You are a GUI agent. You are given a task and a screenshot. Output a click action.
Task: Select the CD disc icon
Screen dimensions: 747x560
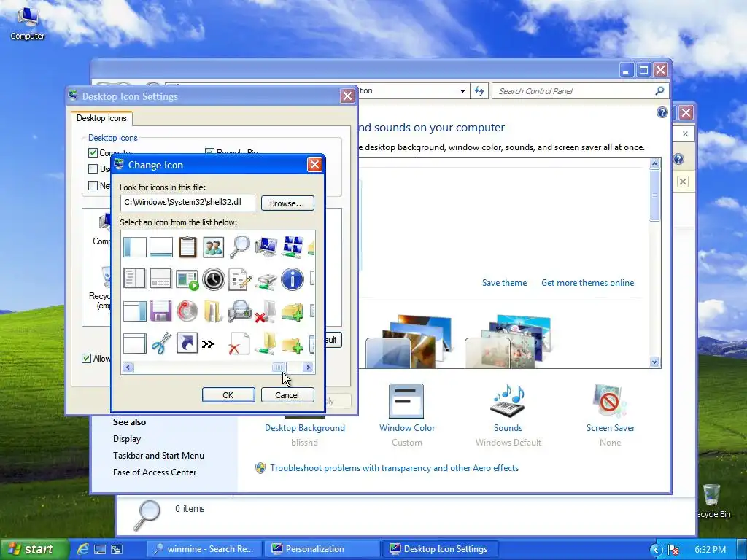(187, 311)
